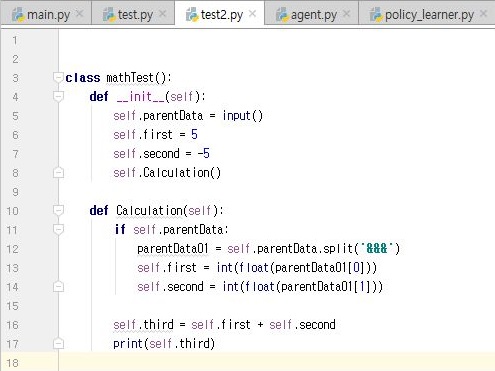Image resolution: width=495 pixels, height=371 pixels.
Task: Collapse the __init__ method fold marker
Action: tap(58, 96)
